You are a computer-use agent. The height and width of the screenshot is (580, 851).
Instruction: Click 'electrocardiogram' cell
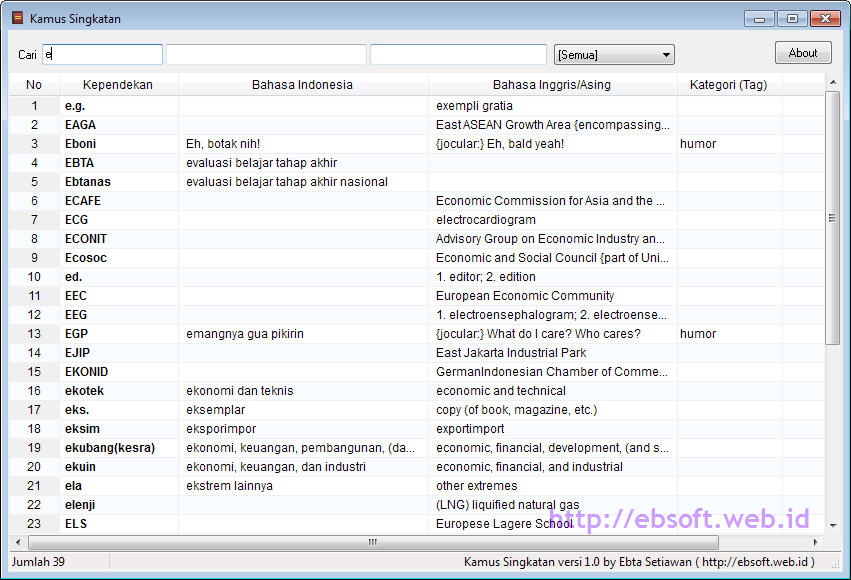click(486, 220)
